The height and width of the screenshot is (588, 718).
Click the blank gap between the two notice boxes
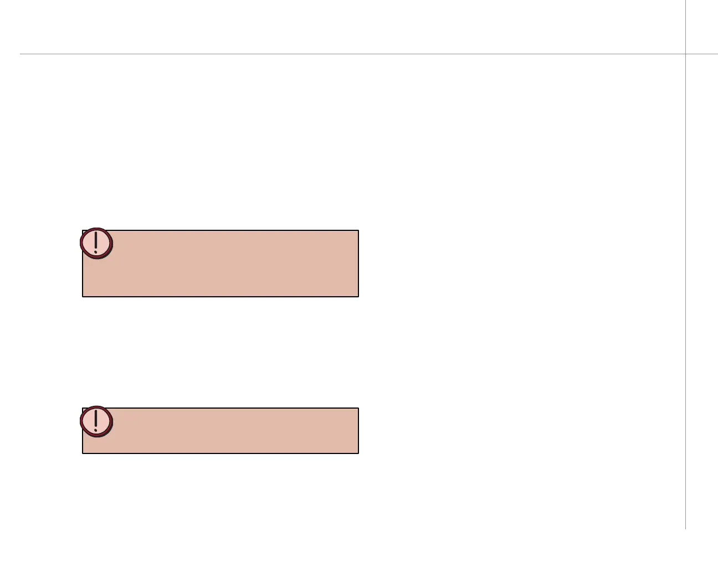(220, 353)
